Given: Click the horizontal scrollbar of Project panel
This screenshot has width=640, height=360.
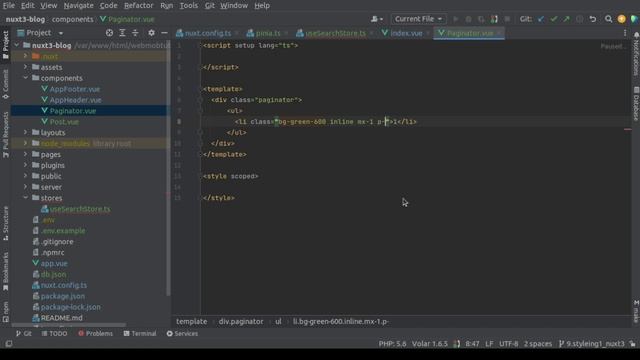Looking at the screenshot, I should [69, 325].
